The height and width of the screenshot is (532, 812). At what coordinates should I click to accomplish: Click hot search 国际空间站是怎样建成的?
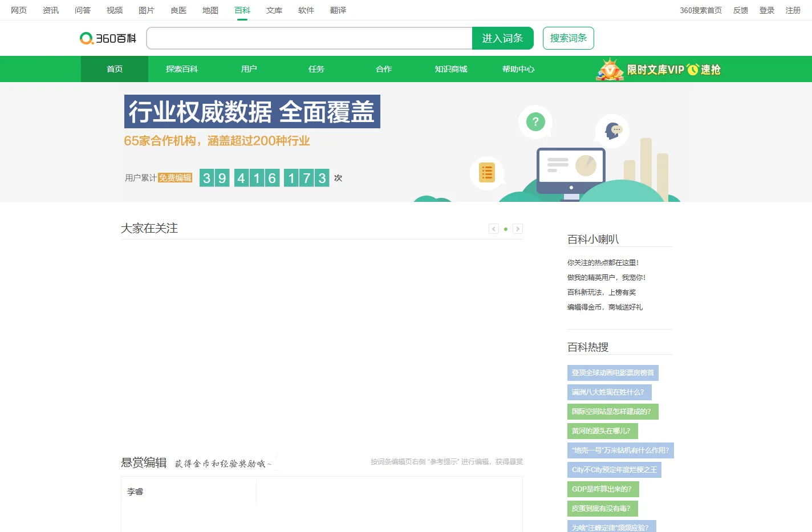click(x=613, y=412)
